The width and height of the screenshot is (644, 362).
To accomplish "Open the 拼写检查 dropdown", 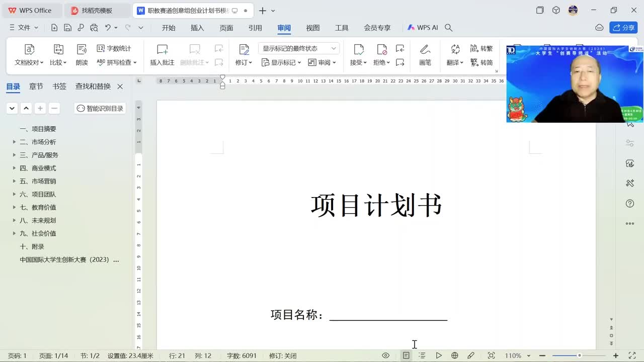I will (116, 62).
